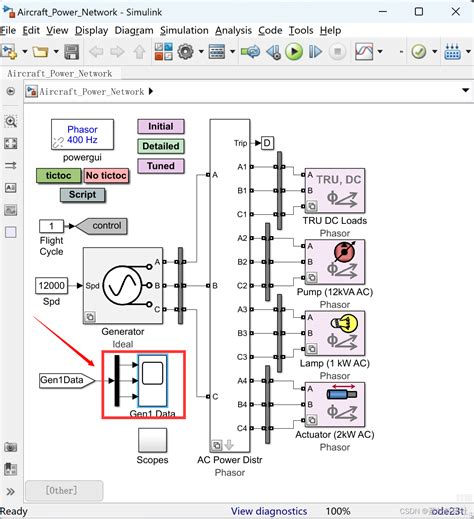Select the Spd constant 12000 field
The width and height of the screenshot is (474, 519).
click(x=51, y=286)
